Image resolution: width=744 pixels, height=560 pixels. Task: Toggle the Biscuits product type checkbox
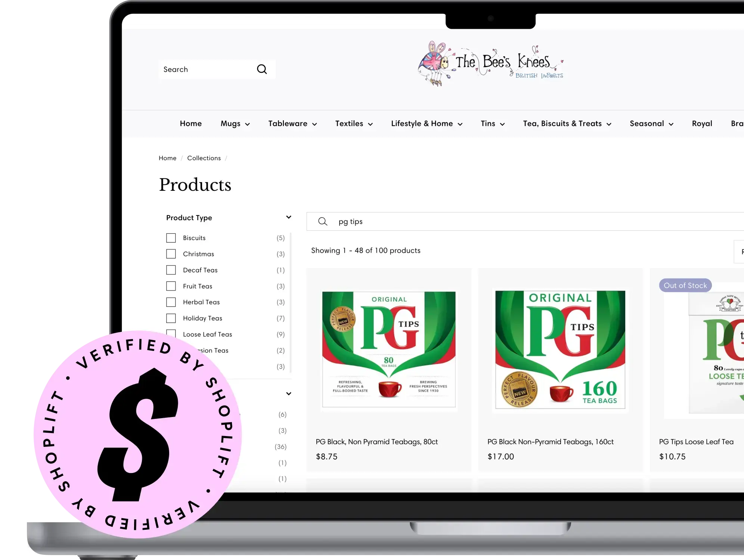tap(171, 238)
